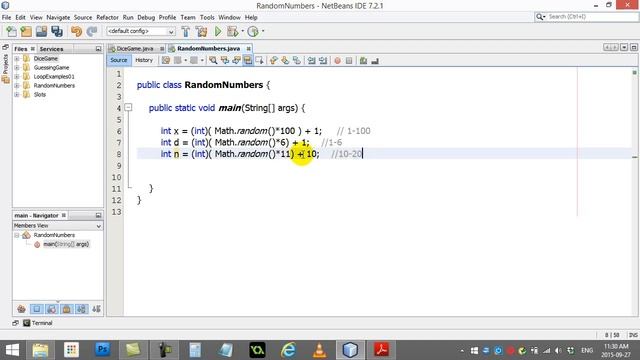Toggle Show Inherited Members in Navigator
The height and width of the screenshot is (360, 640).
pyautogui.click(x=22, y=309)
